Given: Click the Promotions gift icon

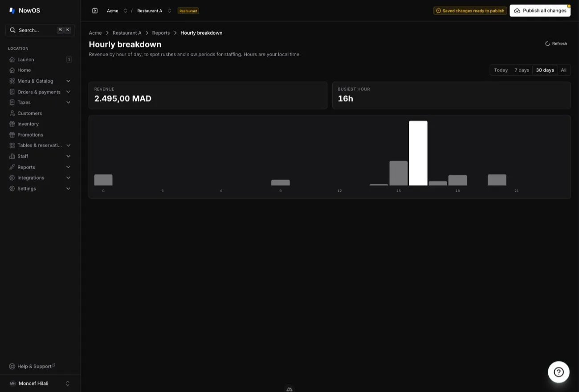Looking at the screenshot, I should point(12,135).
